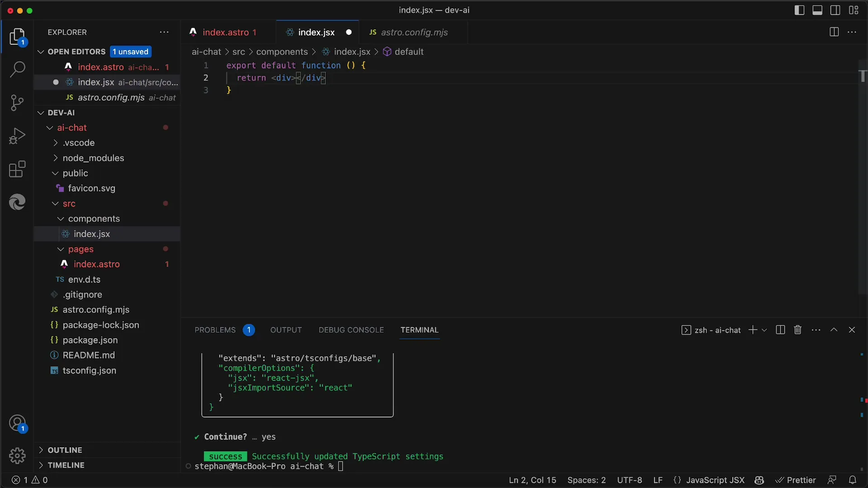Click the LF end-of-line selector
Image resolution: width=868 pixels, height=488 pixels.
[x=658, y=480]
